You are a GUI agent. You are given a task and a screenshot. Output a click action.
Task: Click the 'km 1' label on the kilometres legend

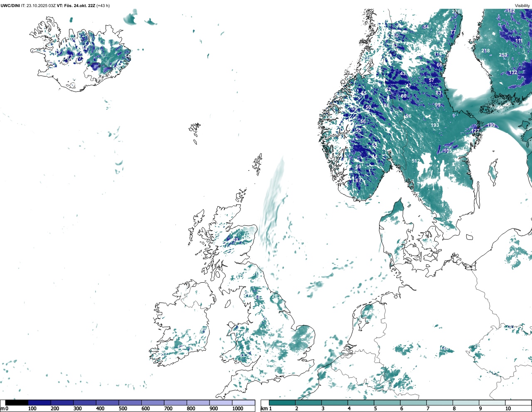click(266, 409)
